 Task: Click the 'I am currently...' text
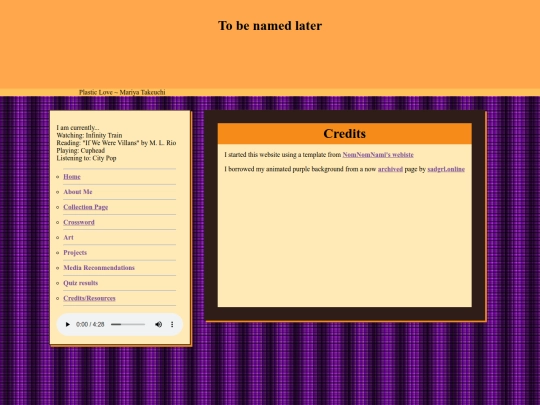point(78,128)
